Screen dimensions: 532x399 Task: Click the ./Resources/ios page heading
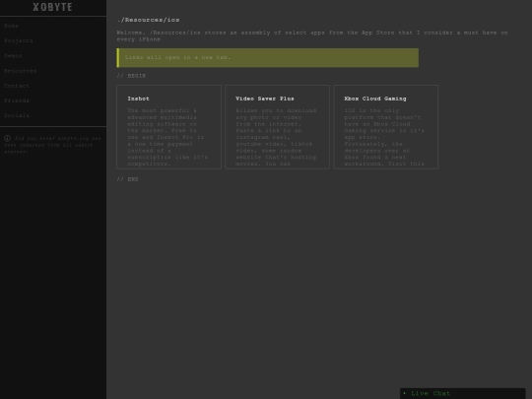pyautogui.click(x=148, y=20)
